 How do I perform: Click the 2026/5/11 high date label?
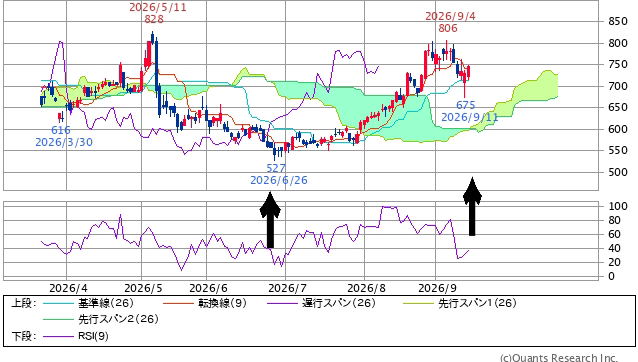click(x=158, y=7)
